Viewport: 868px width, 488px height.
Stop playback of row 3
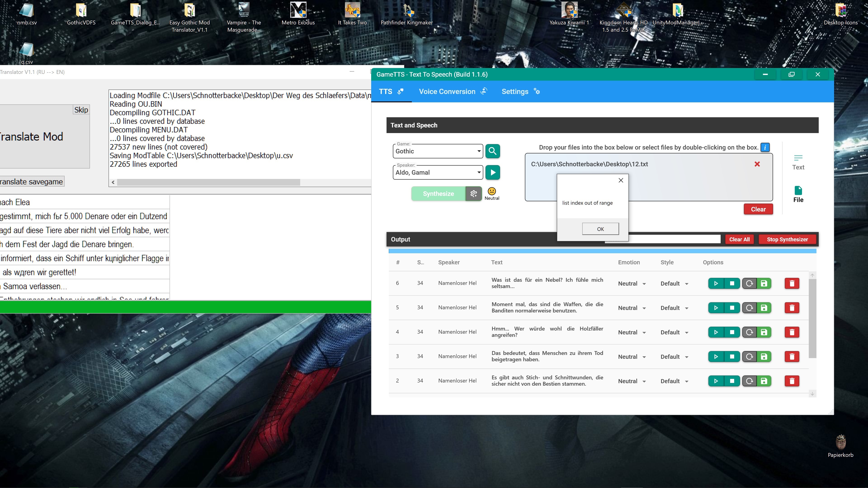(732, 357)
